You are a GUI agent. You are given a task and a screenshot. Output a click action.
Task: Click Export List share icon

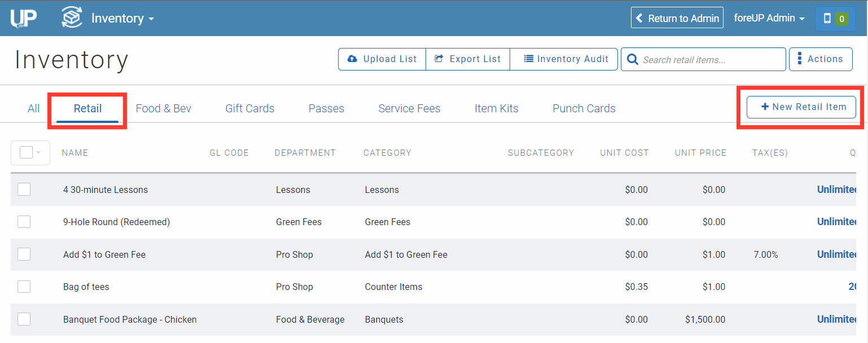(x=439, y=59)
